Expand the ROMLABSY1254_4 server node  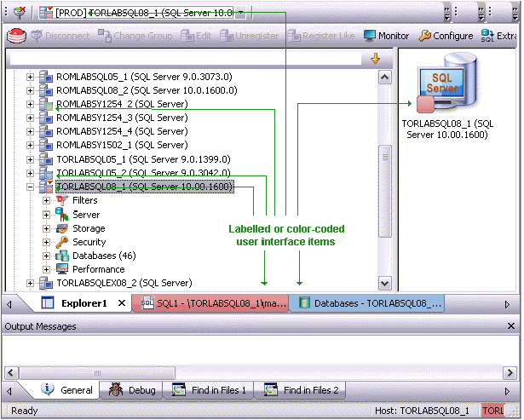30,132
